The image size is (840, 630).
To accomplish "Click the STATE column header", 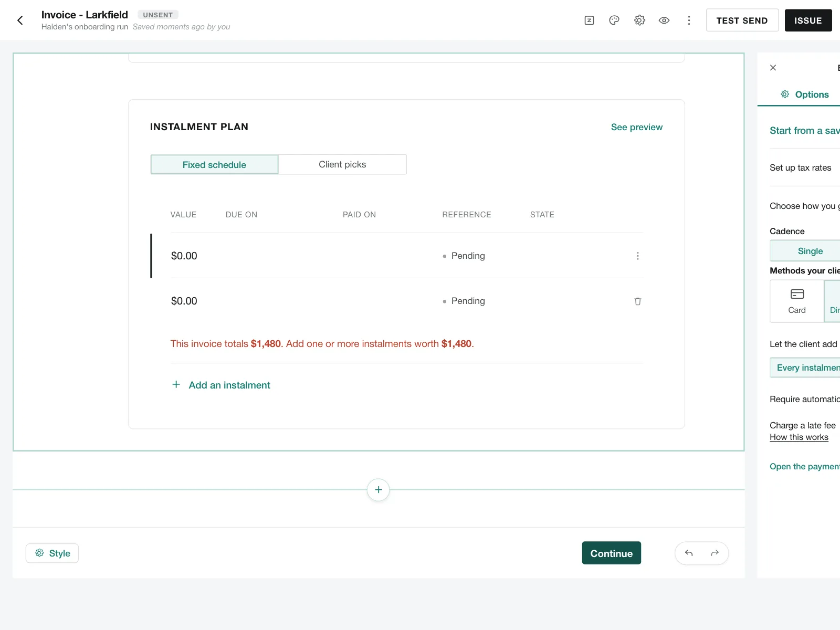I will click(x=542, y=215).
